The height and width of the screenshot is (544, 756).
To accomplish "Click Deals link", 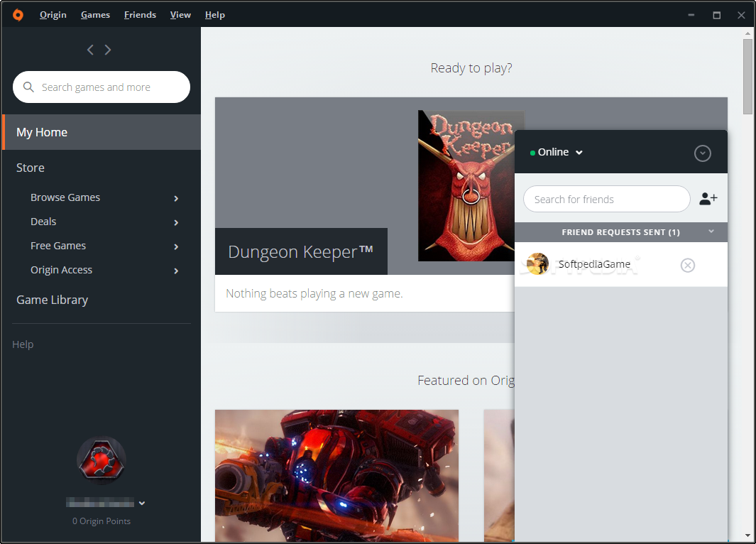I will [x=43, y=222].
